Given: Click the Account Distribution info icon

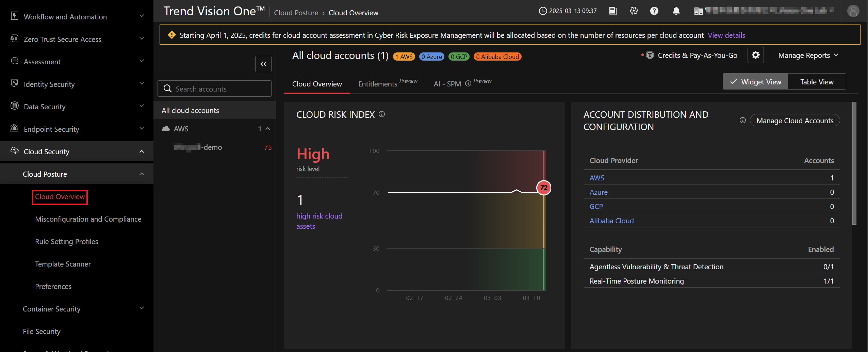Looking at the screenshot, I should tap(742, 121).
